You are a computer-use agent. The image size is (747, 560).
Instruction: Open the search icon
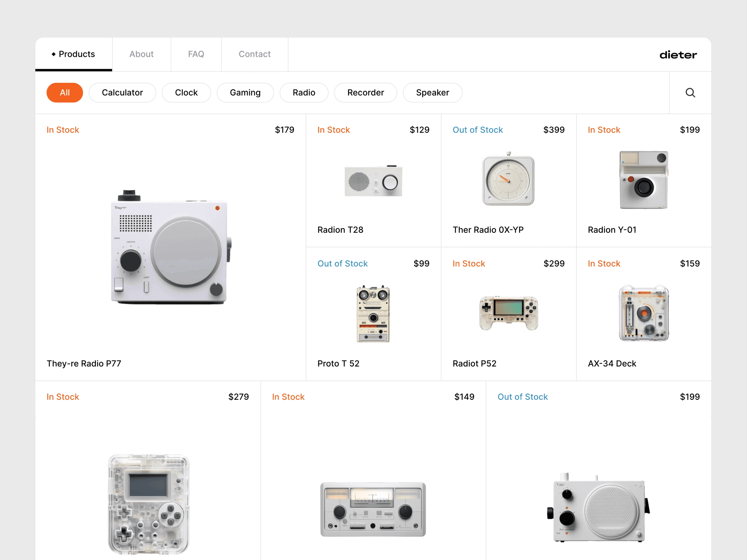690,92
